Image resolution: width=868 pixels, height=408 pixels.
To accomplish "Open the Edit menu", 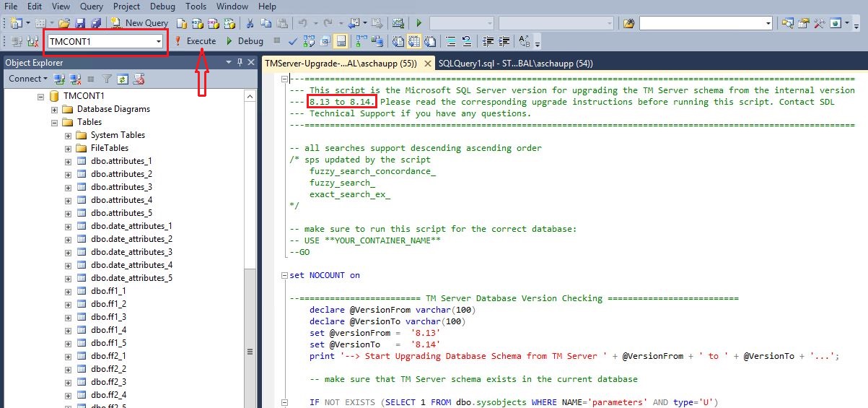I will coord(34,6).
